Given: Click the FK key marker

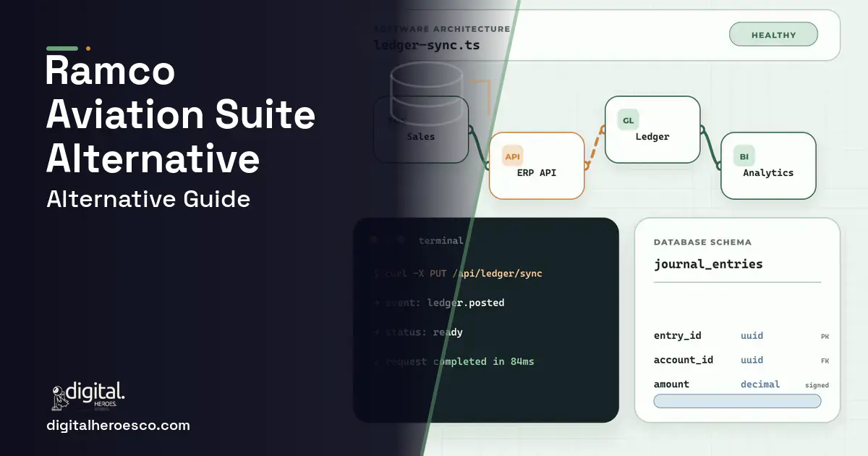Looking at the screenshot, I should pos(825,360).
